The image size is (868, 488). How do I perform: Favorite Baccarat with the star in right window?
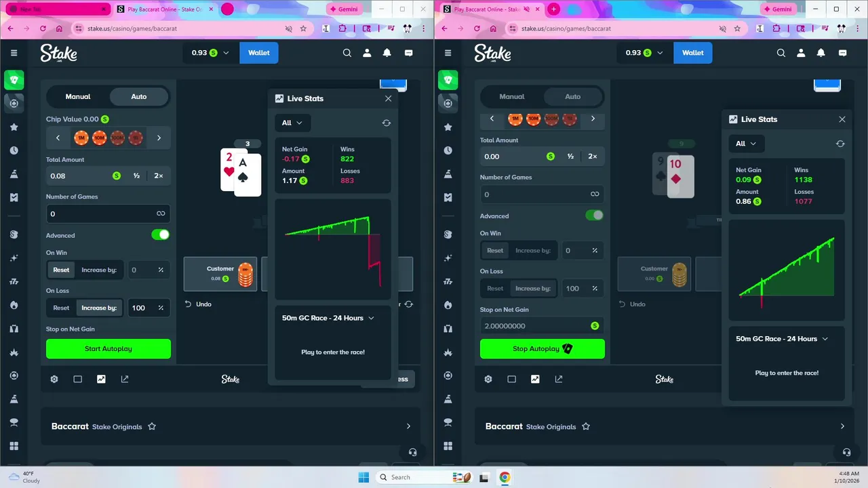point(586,426)
